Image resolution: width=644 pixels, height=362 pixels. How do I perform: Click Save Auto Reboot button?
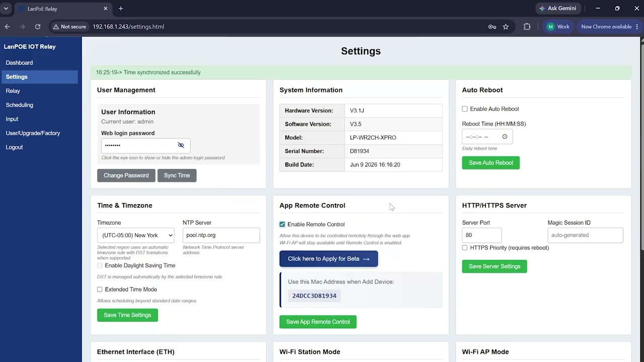click(491, 163)
